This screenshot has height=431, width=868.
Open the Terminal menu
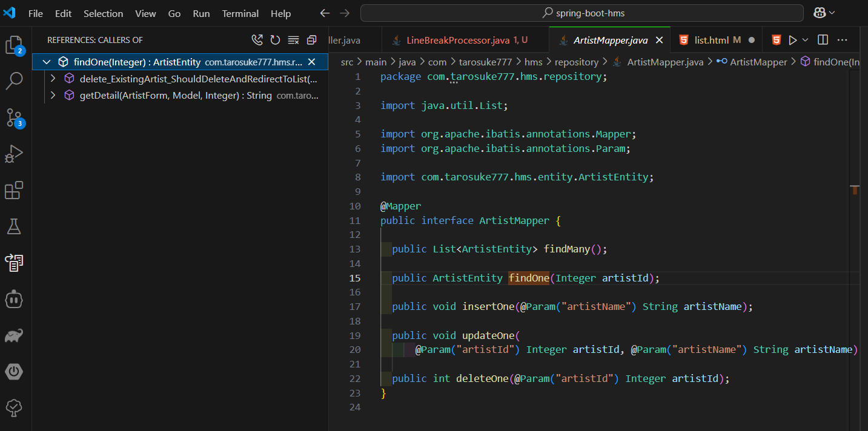pyautogui.click(x=240, y=13)
